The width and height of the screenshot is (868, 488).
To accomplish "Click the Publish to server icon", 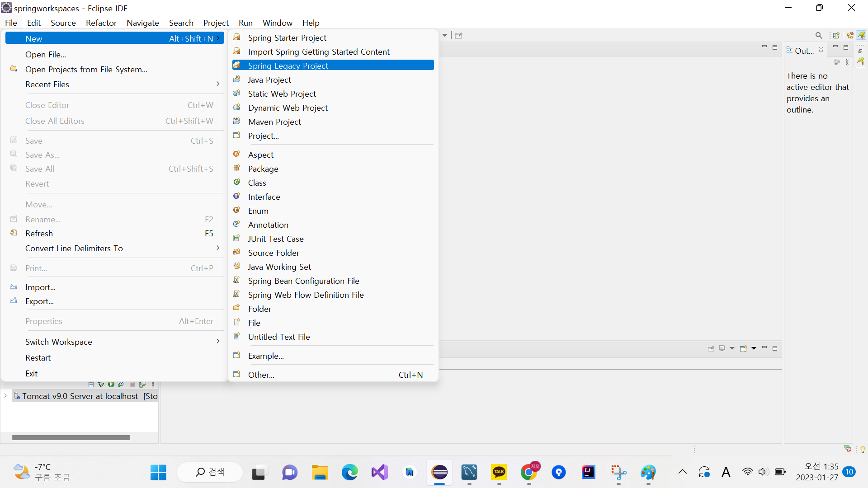I will 142,385.
